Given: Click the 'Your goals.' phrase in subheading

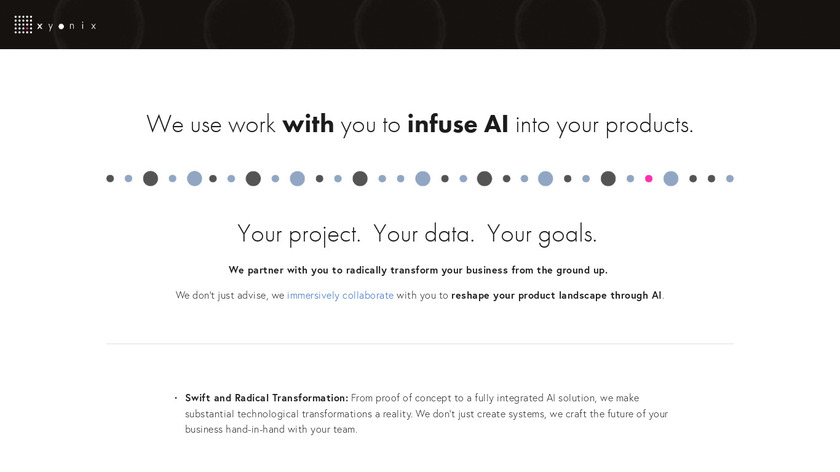Looking at the screenshot, I should [x=542, y=234].
